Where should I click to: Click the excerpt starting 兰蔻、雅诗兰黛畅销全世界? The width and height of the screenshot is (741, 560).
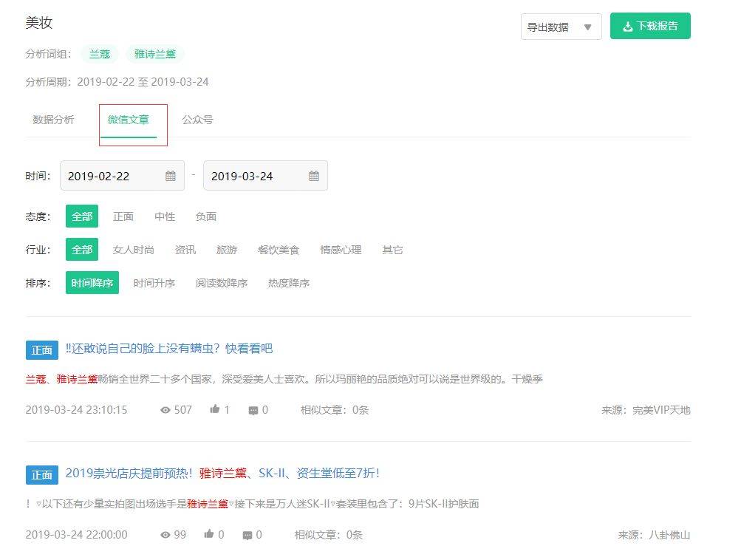pyautogui.click(x=284, y=379)
